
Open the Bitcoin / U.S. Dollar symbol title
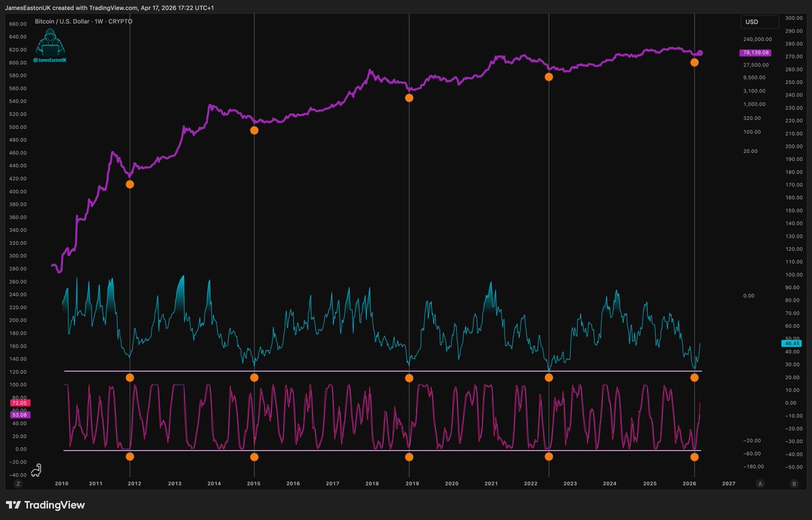coord(83,22)
